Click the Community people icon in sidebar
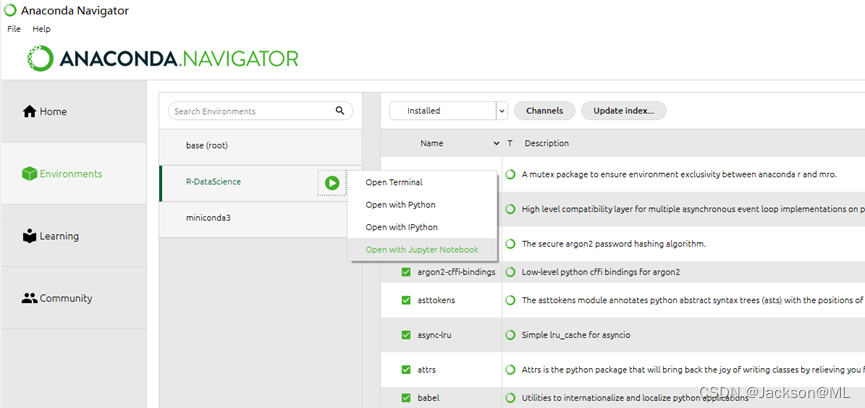 (29, 298)
